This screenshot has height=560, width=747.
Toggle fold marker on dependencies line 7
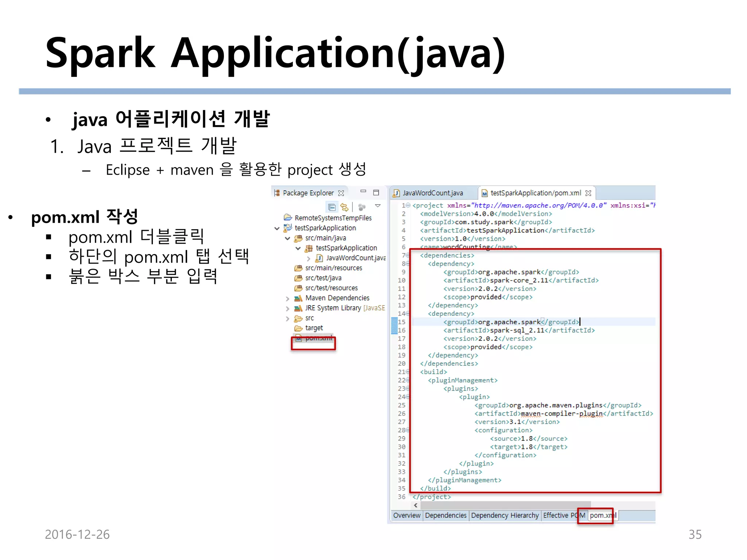408,255
